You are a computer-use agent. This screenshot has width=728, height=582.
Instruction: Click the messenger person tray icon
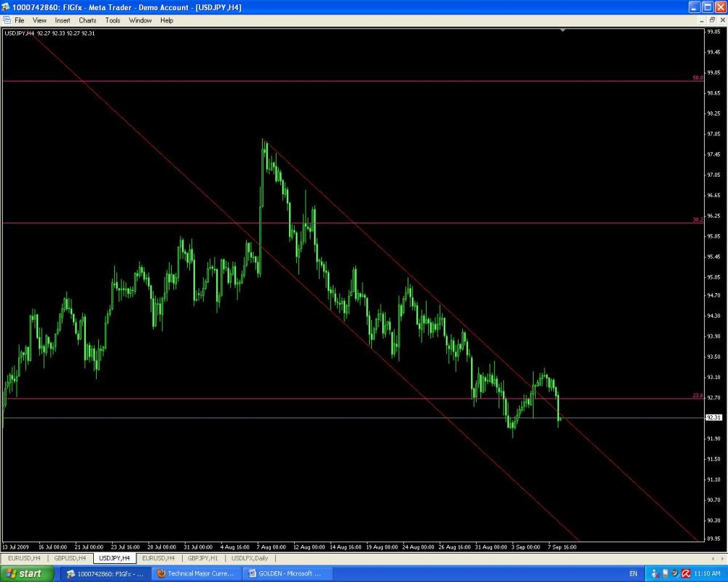pyautogui.click(x=656, y=574)
